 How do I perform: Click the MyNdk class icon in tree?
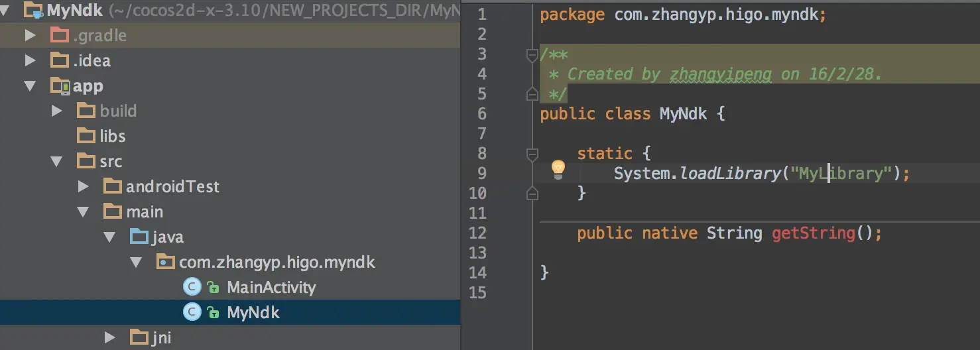(192, 312)
